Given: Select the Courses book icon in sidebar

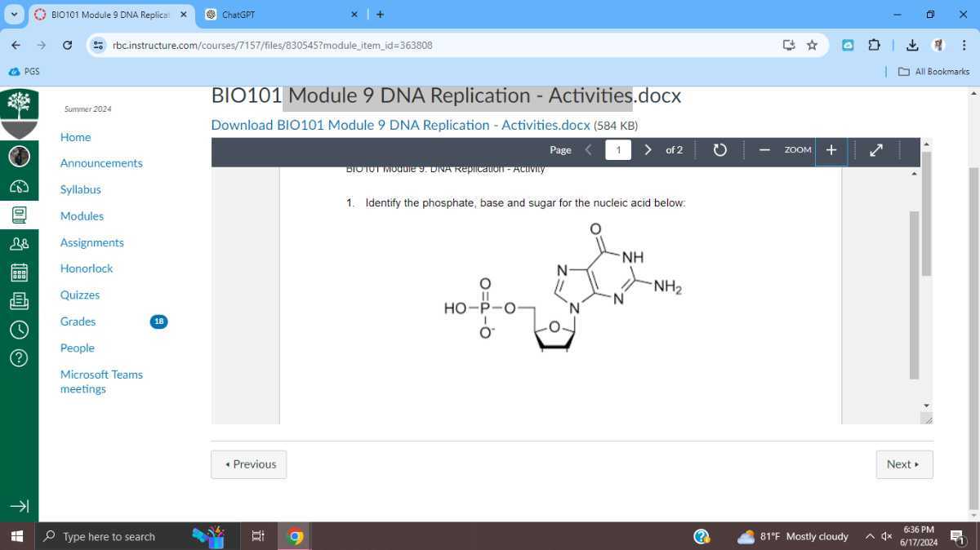Looking at the screenshot, I should [x=20, y=215].
